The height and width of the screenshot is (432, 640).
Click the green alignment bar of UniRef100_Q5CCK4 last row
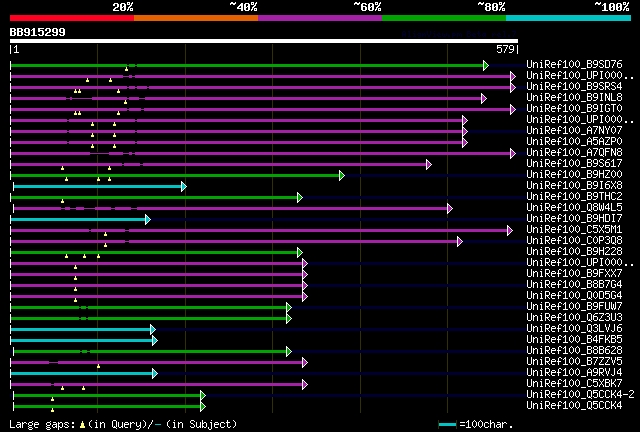point(108,407)
